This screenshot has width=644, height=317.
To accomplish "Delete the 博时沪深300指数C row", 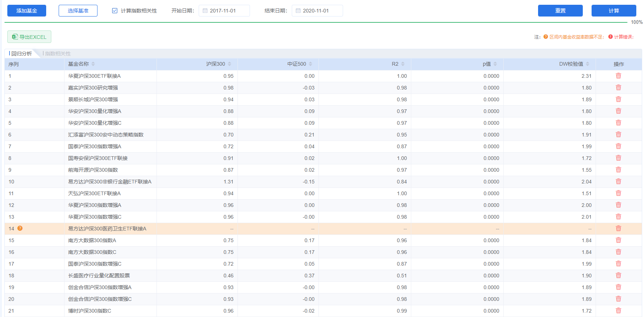I will point(618,310).
